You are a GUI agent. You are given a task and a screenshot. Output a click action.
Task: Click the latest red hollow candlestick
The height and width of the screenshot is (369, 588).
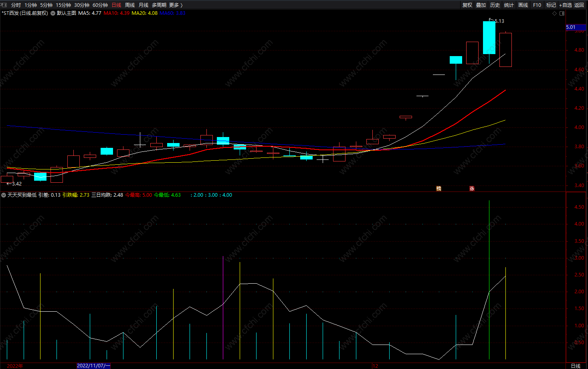505,50
